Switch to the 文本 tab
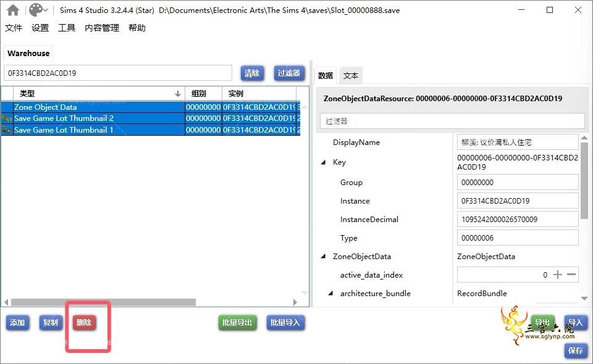The height and width of the screenshot is (364, 593). point(351,75)
